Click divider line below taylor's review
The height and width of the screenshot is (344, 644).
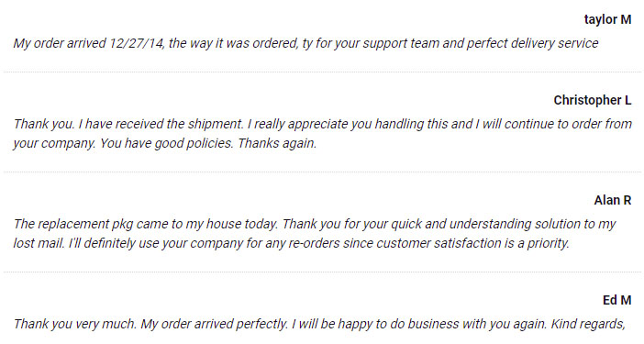pyautogui.click(x=322, y=72)
